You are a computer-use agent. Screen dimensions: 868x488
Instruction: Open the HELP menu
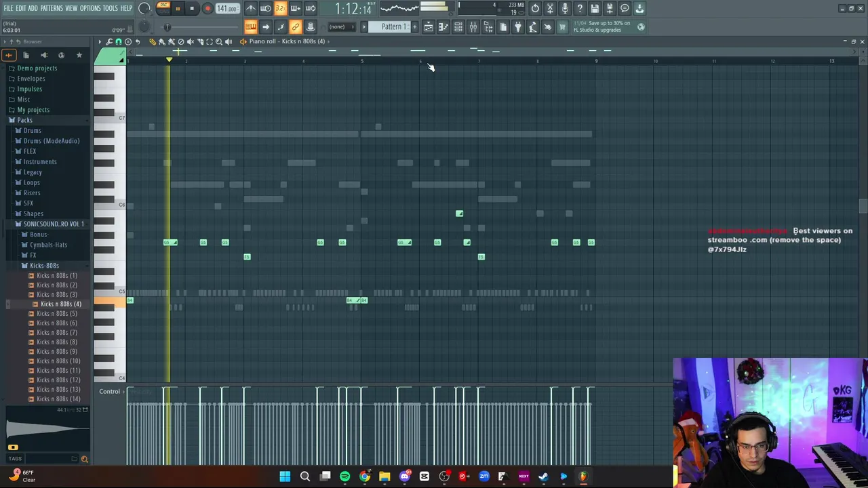tap(127, 8)
